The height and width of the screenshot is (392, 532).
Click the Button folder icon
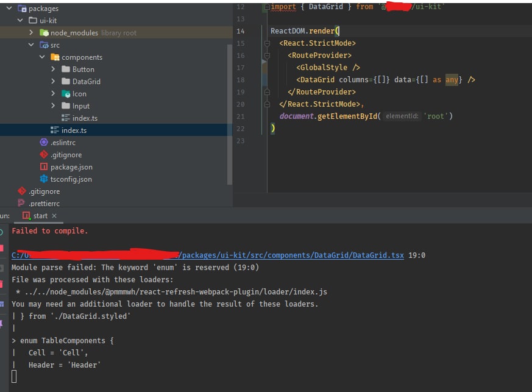(66, 69)
